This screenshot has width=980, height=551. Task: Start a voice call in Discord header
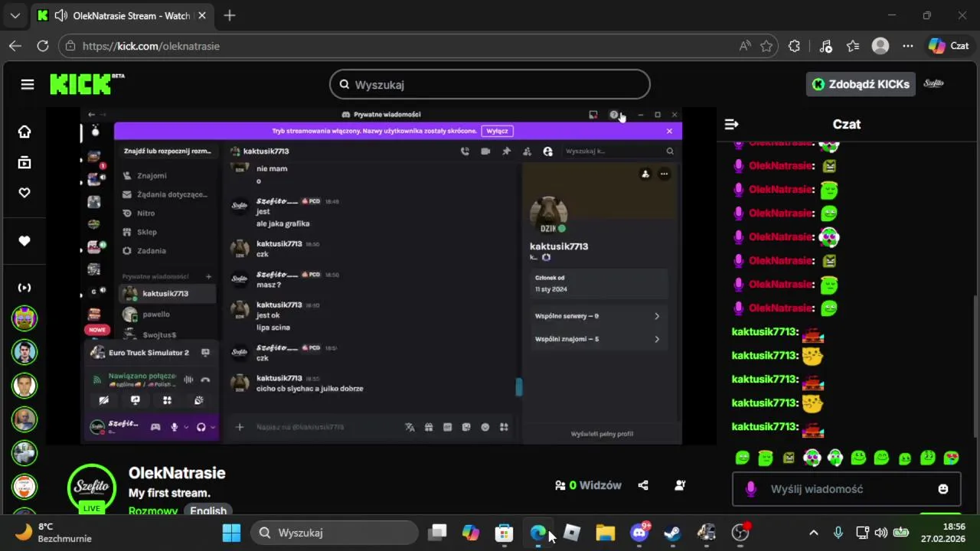[x=465, y=152]
